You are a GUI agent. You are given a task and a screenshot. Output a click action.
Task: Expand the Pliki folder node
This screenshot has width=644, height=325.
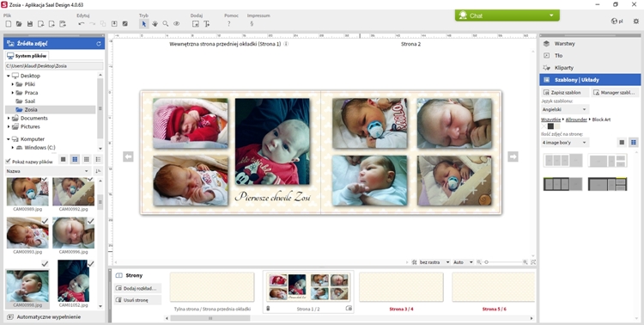tap(12, 84)
